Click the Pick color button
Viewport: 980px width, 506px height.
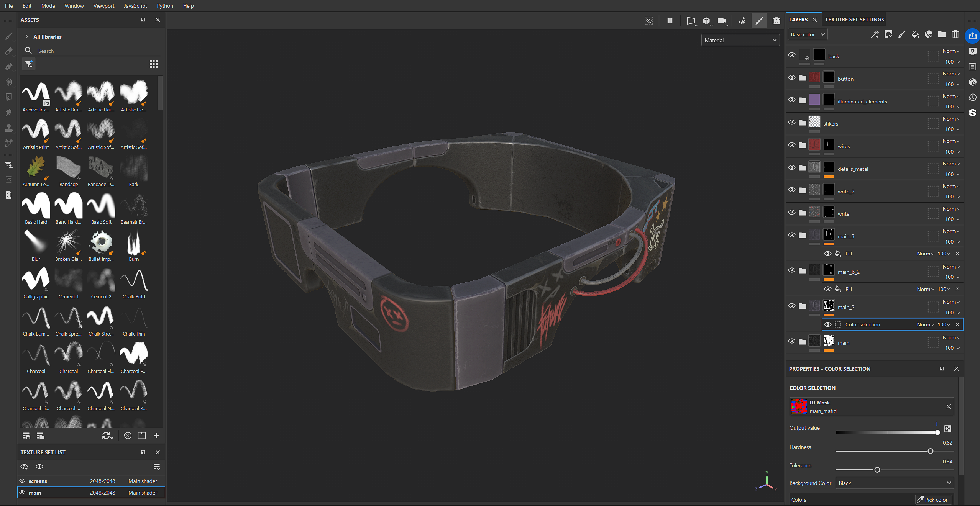[x=932, y=499]
